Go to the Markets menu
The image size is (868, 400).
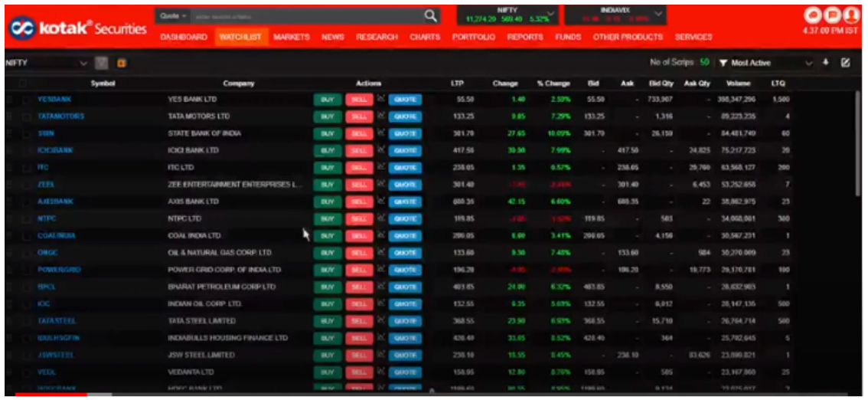[x=291, y=37]
